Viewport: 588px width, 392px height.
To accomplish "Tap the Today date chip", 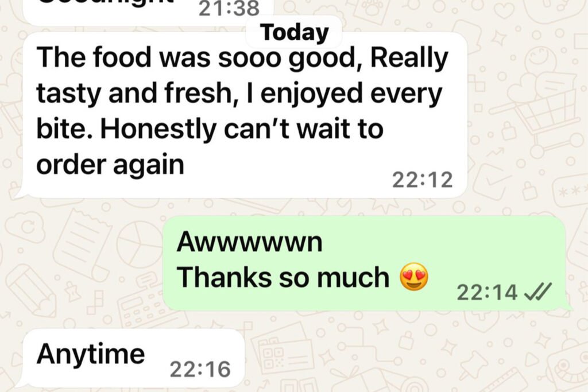I will coord(295,32).
